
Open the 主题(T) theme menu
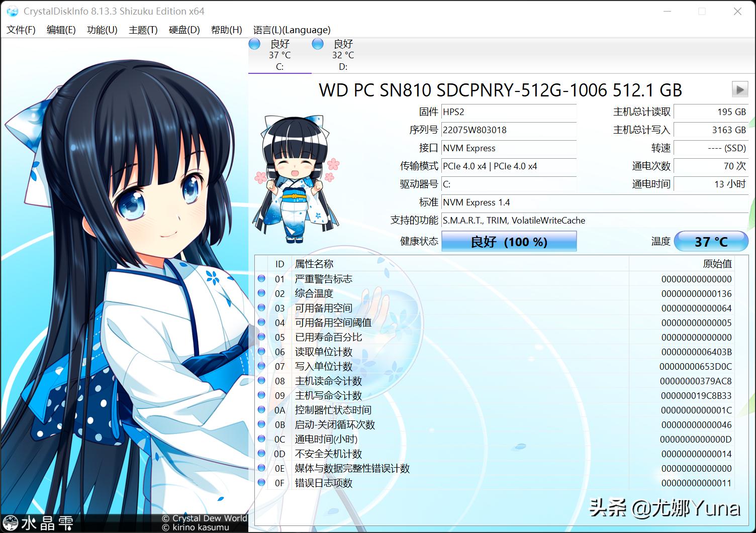pos(142,30)
